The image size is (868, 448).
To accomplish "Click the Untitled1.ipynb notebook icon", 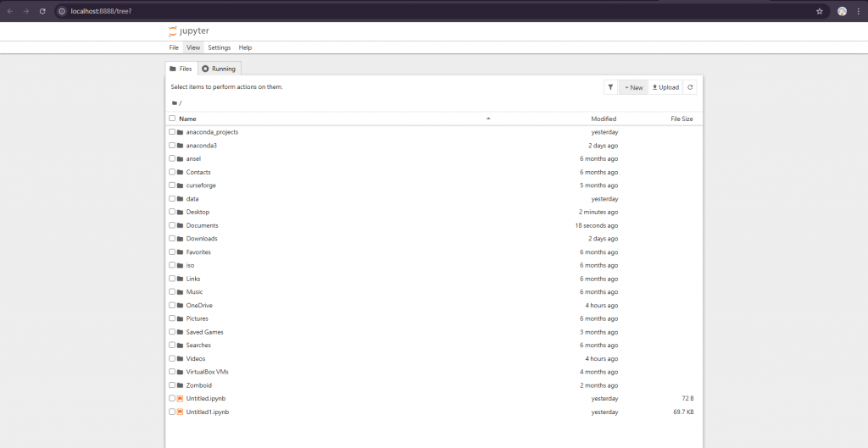I will tap(180, 412).
